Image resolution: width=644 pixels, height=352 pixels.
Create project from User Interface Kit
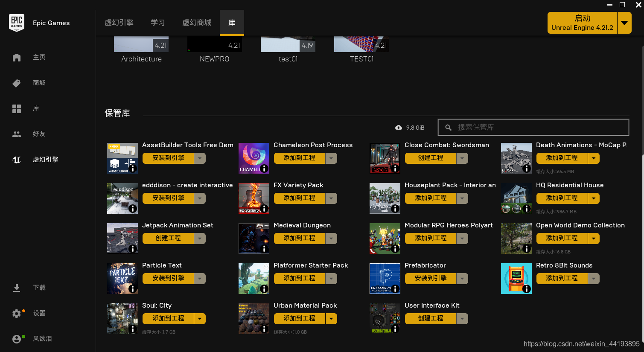431,319
